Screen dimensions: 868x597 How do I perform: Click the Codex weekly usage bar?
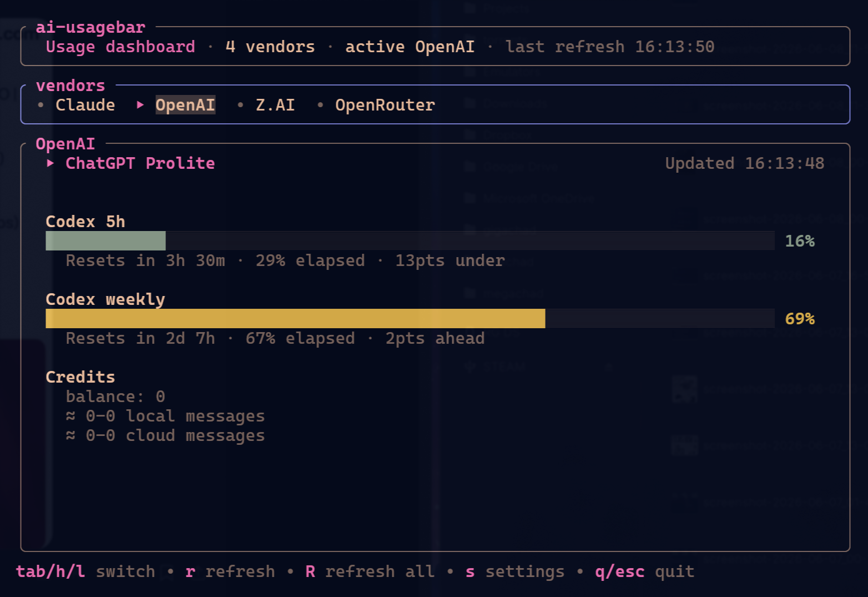[410, 318]
